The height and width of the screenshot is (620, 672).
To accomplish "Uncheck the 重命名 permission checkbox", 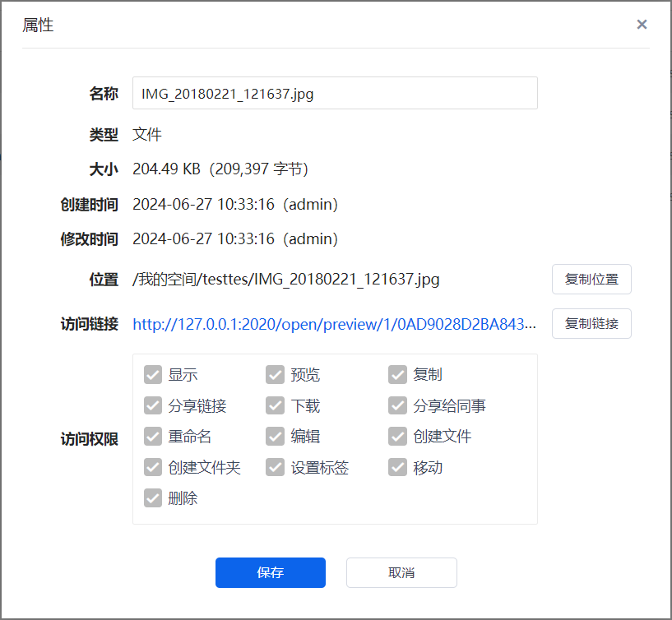I will 153,437.
